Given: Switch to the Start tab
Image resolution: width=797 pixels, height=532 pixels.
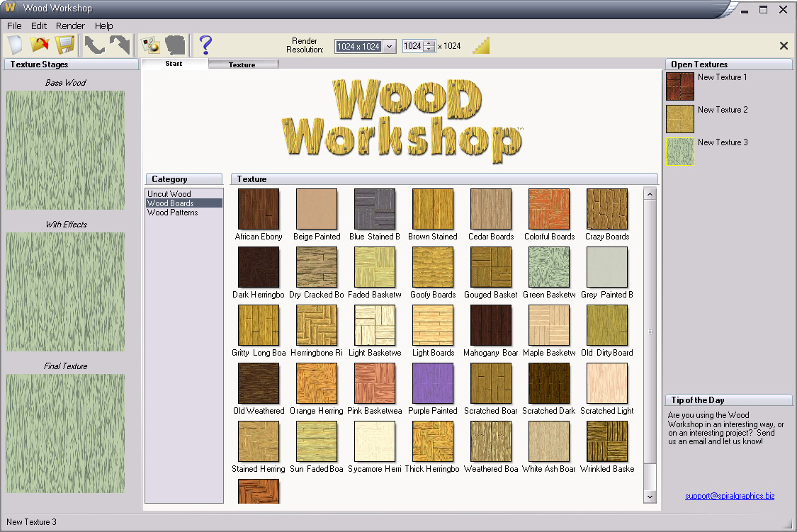Looking at the screenshot, I should click(x=174, y=64).
